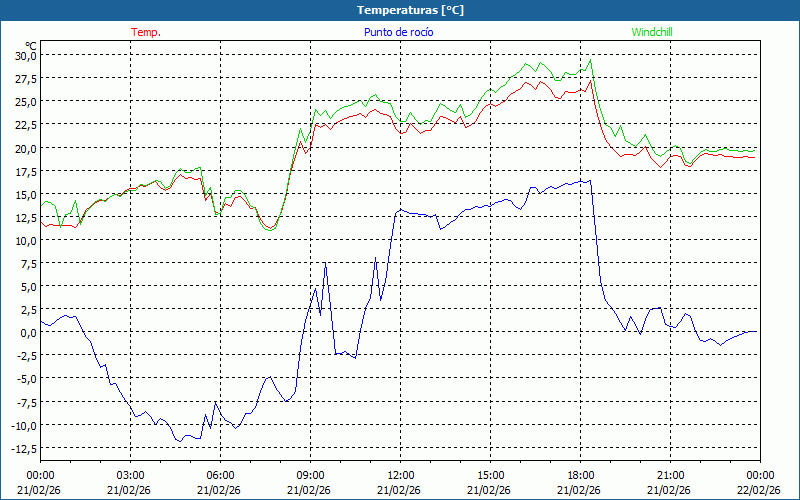Select the 03:00 time axis marker

[x=130, y=475]
